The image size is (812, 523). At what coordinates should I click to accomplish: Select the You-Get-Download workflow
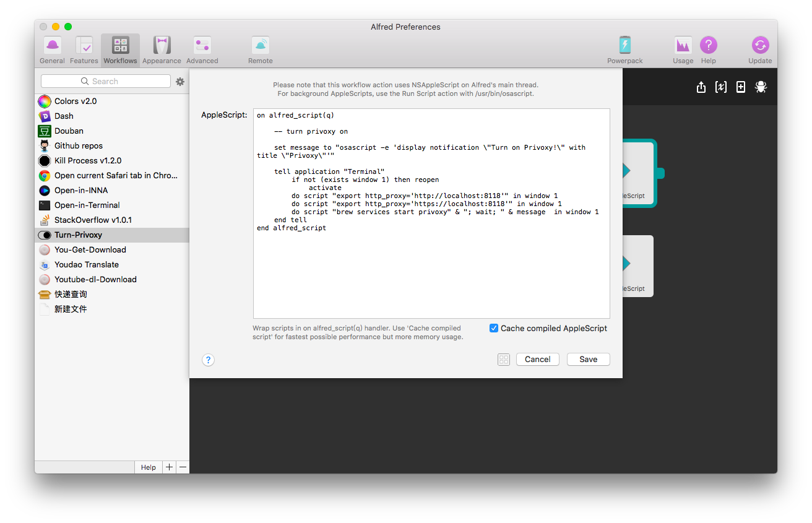pyautogui.click(x=111, y=249)
